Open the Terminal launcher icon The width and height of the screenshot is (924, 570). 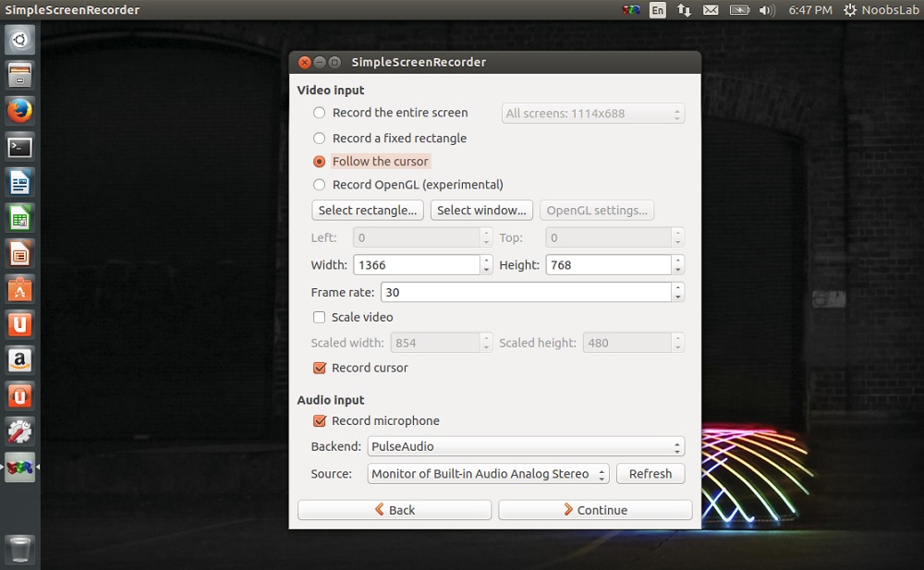click(x=19, y=147)
